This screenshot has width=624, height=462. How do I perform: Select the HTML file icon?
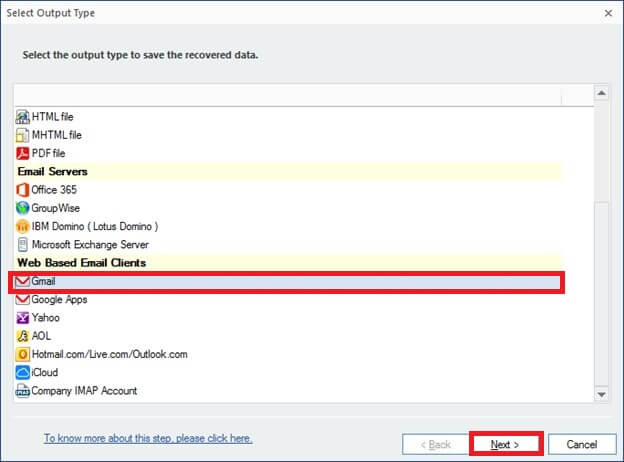coord(22,117)
